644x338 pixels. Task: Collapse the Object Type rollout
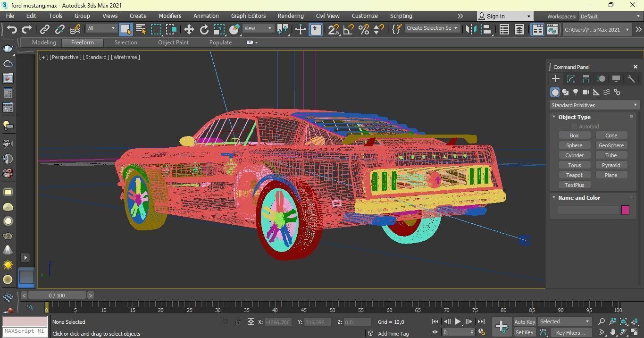click(574, 117)
